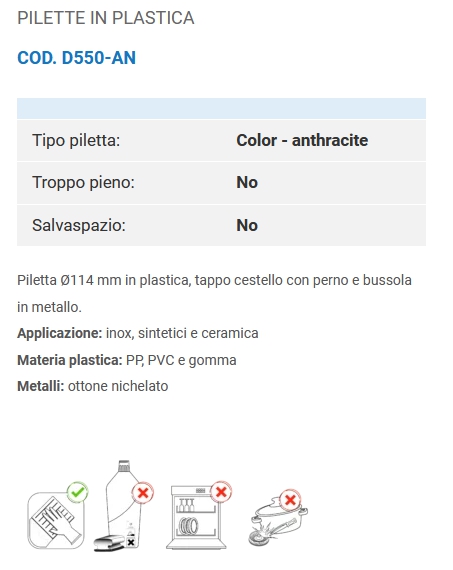
Task: Select the Troppo pieno row label
Action: click(83, 182)
